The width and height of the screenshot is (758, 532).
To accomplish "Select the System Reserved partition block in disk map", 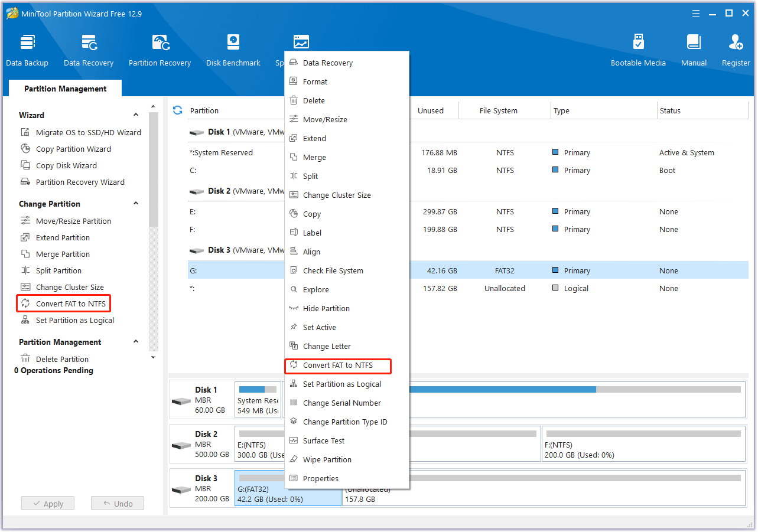I will coord(258,399).
